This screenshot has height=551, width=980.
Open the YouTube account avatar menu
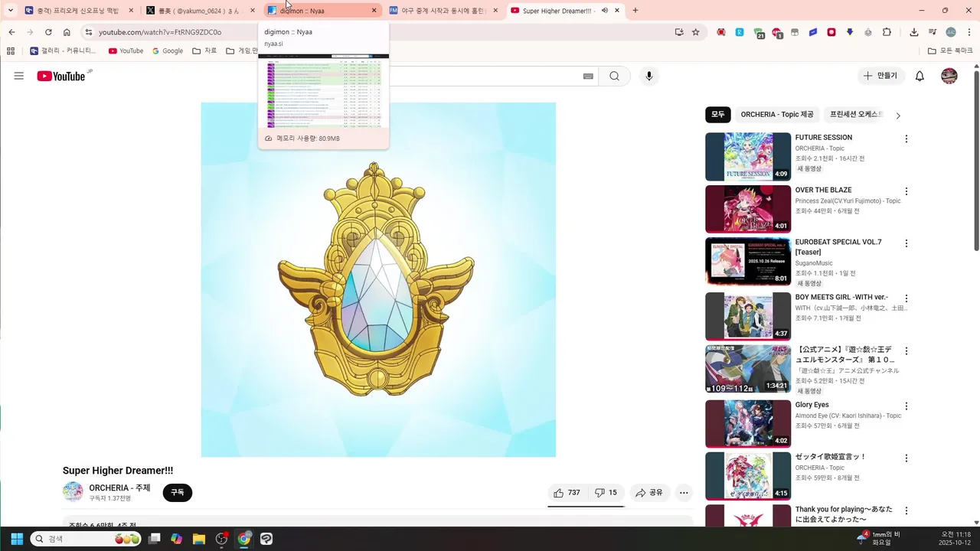949,76
